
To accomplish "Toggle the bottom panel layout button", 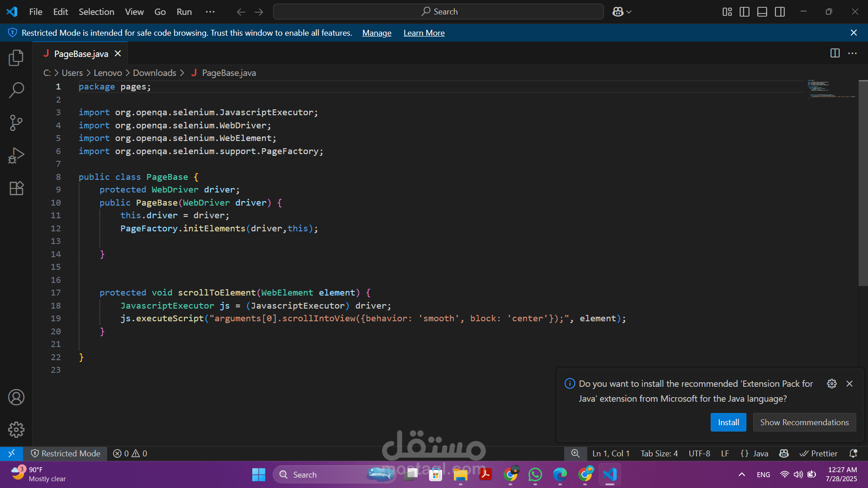I will 762,12.
